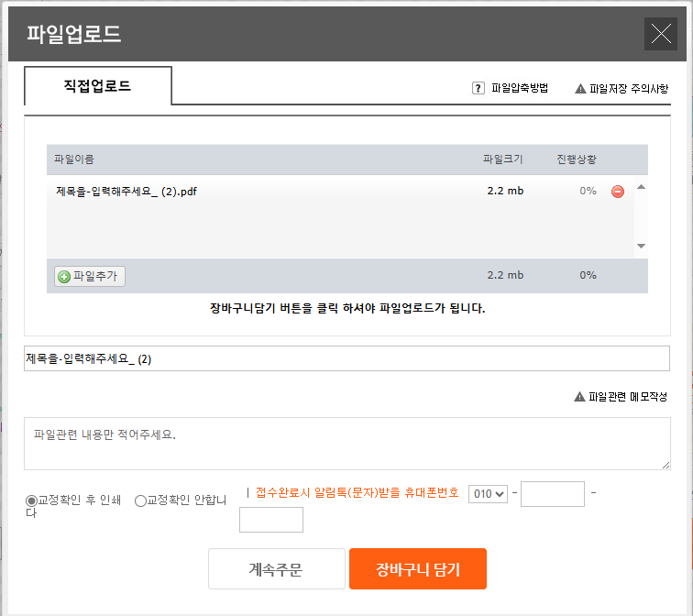Click the warning icon beside 파일저장 주의사항
This screenshot has width=693, height=616.
580,89
